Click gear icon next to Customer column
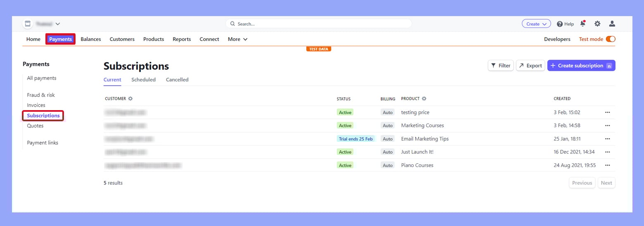This screenshot has height=226, width=644. [130, 99]
